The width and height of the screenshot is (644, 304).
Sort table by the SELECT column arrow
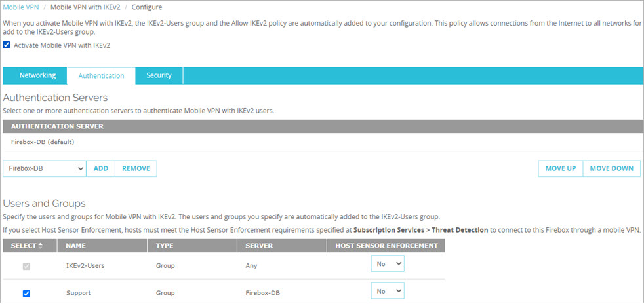tap(40, 246)
